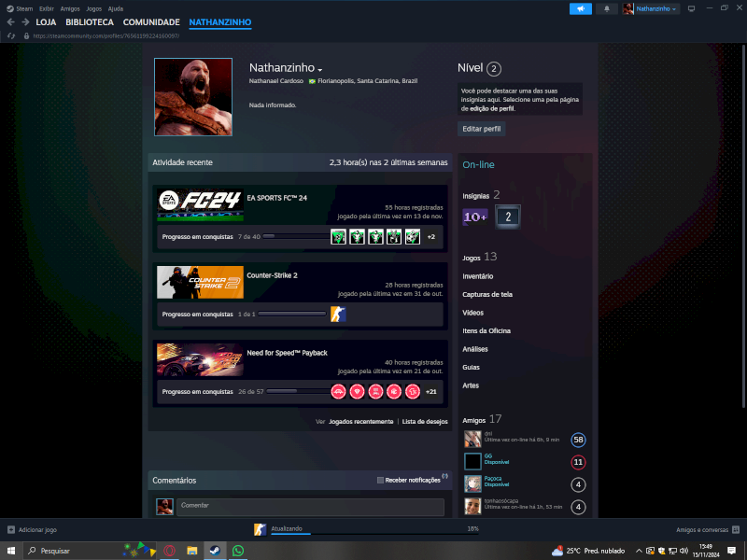Click the third Need for Speed achievement icon
The image size is (747, 560).
coord(375,391)
